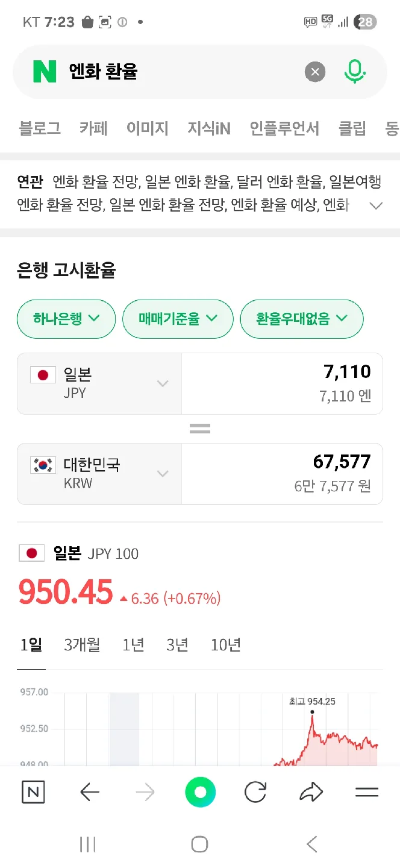Screen dimensions: 400x868
Task: Tap the green circle center button
Action: coord(200,792)
